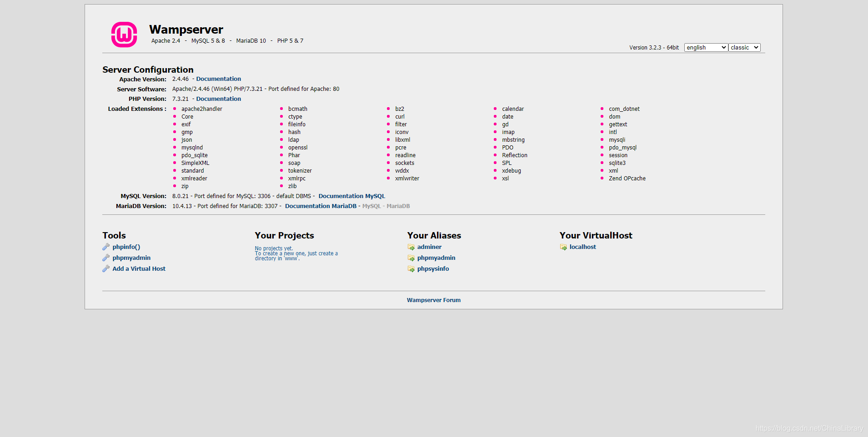Screen dimensions: 868x437
Task: Click the 'apache2handler' extension entry
Action: point(202,109)
